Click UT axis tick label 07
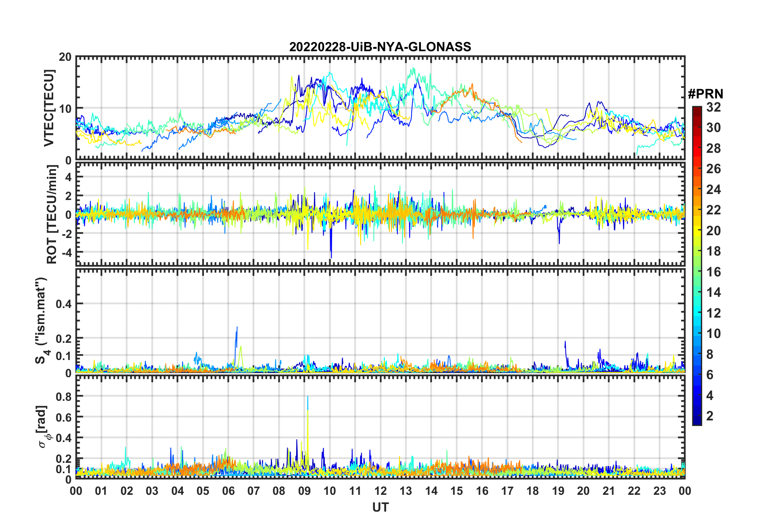This screenshot has width=761, height=532. click(x=254, y=491)
